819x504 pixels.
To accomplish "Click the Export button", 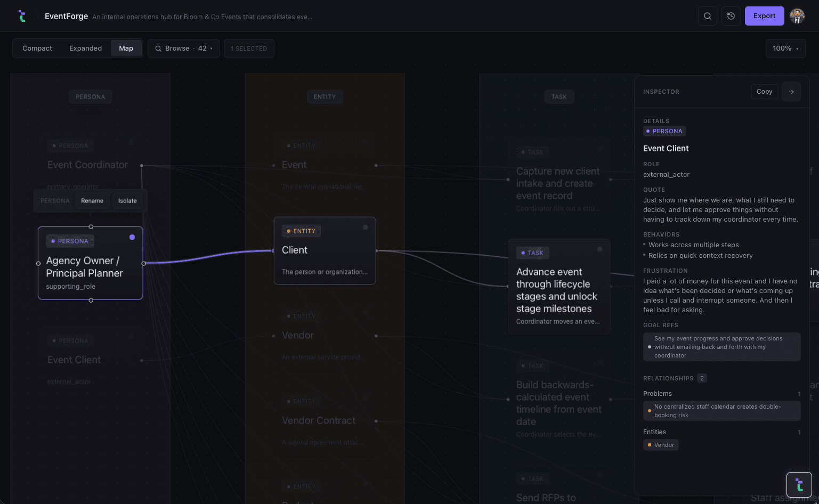I will click(x=765, y=16).
